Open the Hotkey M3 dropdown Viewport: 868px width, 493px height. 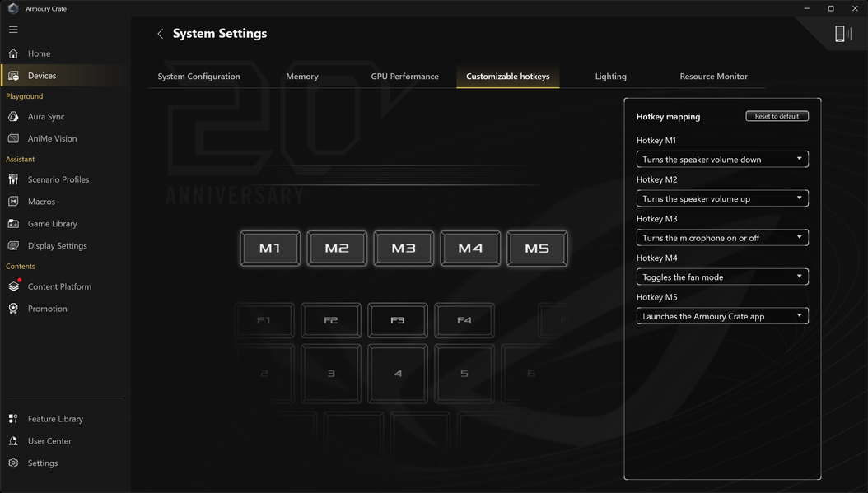coord(722,238)
